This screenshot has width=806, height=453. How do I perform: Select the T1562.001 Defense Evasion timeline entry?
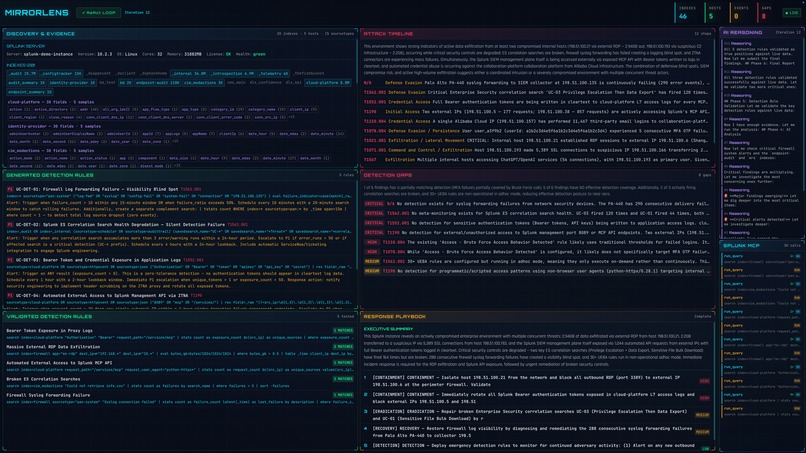click(x=537, y=93)
